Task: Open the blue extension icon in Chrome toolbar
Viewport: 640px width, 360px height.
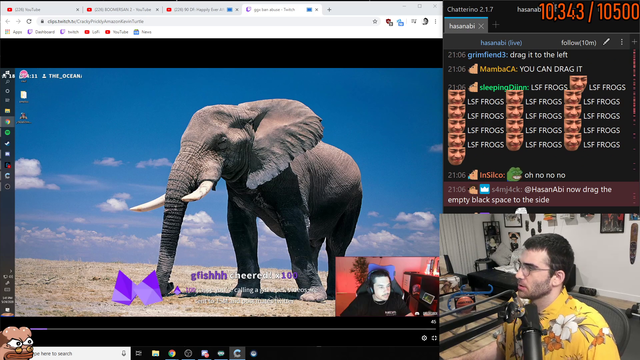Action: [400, 22]
